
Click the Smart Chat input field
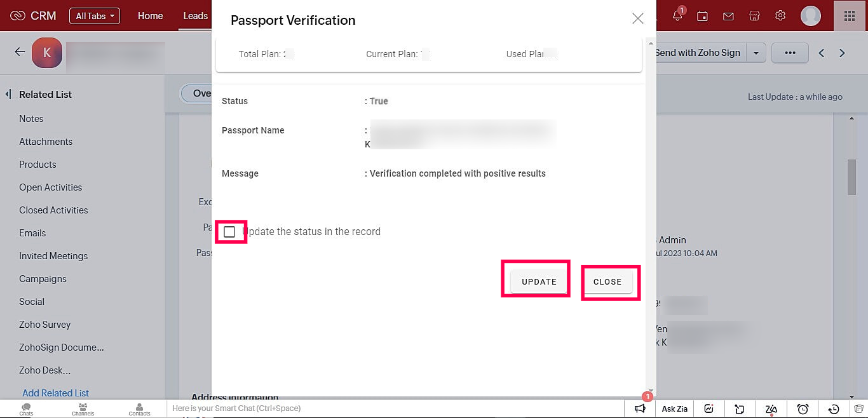[395, 408]
